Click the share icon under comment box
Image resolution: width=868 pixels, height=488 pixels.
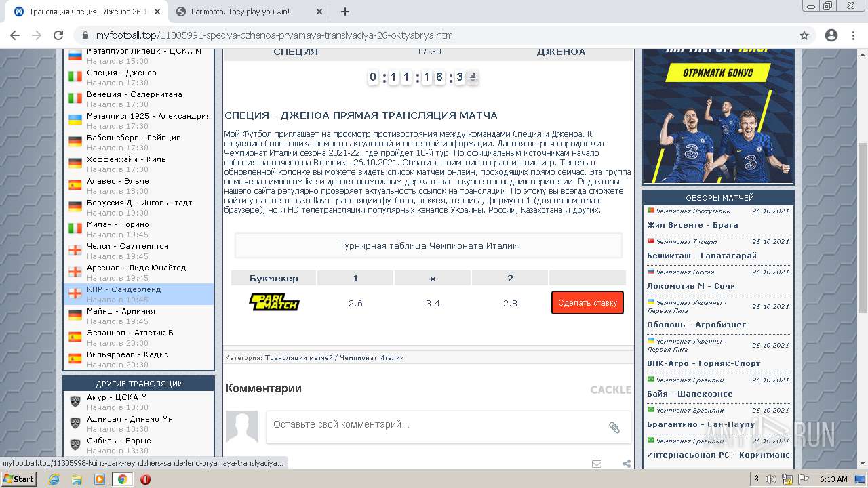click(627, 464)
